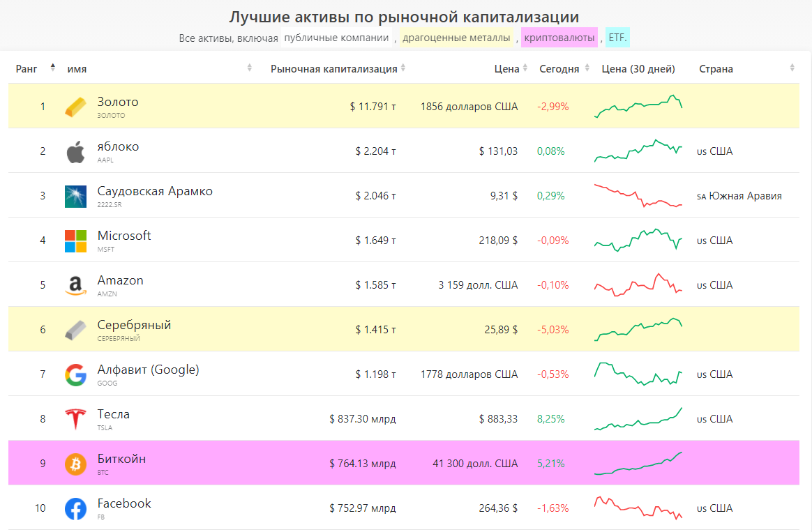The image size is (812, 532).
Task: Click Саудовская Арамко 30-day red chart
Action: tap(638, 196)
